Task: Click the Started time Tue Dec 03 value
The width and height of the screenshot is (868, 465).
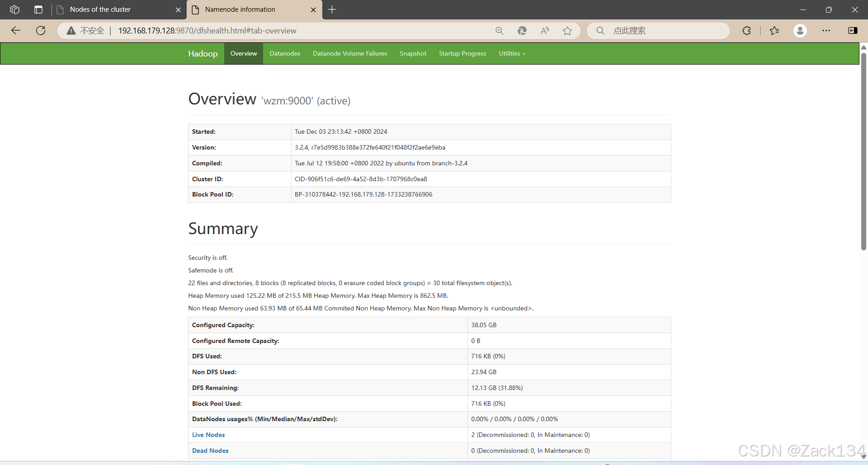Action: (341, 132)
